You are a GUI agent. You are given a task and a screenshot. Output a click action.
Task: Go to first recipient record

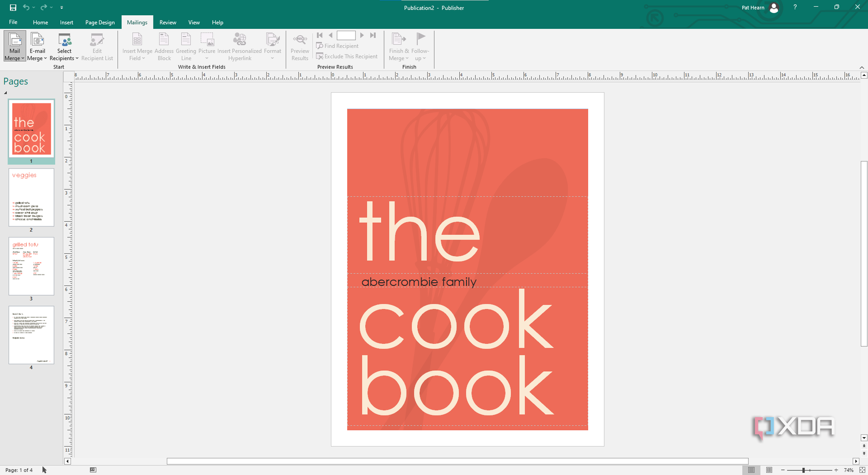pos(319,35)
